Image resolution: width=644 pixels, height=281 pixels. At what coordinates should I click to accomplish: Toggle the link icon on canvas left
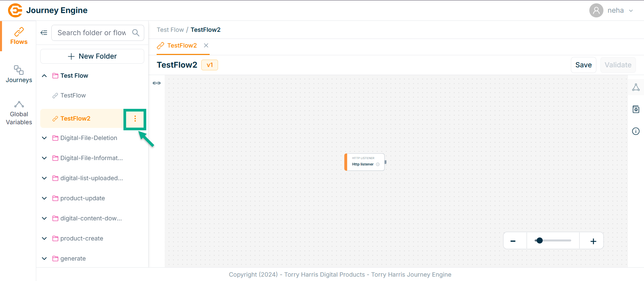click(157, 83)
